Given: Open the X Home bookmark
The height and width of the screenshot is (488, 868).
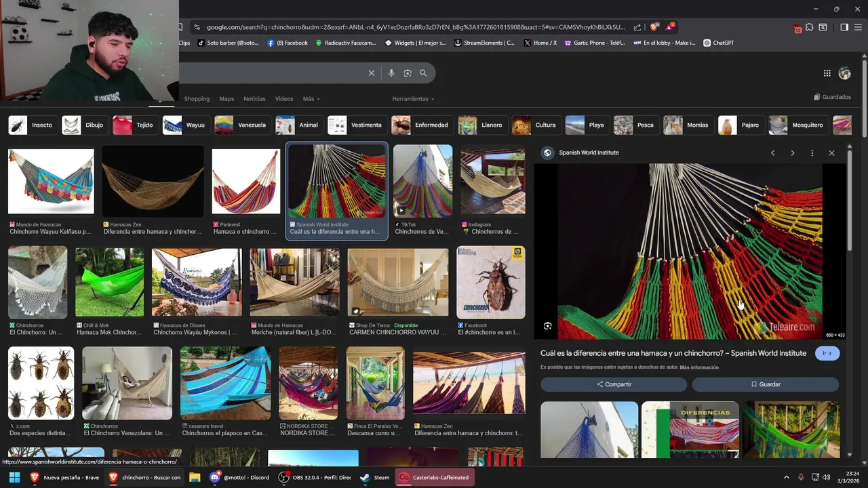Looking at the screenshot, I should [x=540, y=43].
